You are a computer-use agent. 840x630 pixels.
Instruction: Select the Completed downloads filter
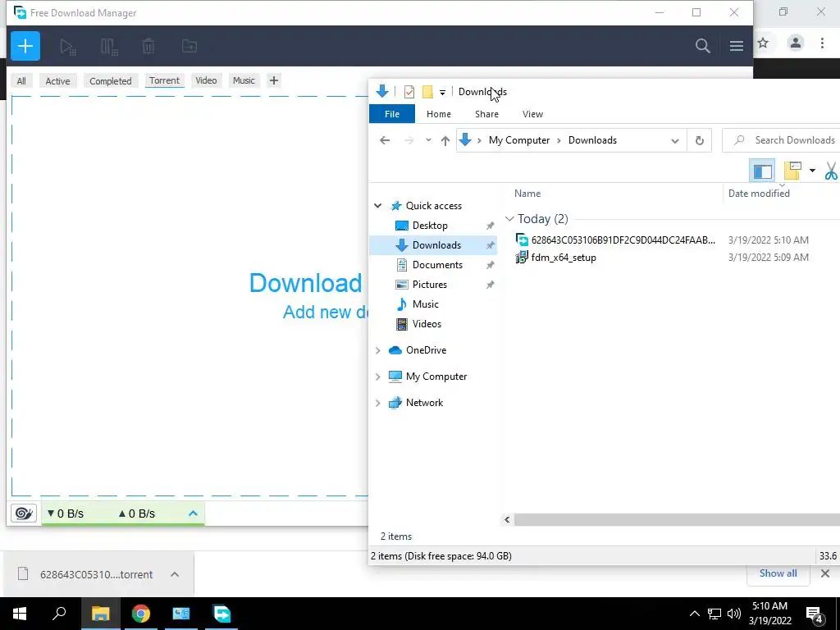(x=111, y=81)
